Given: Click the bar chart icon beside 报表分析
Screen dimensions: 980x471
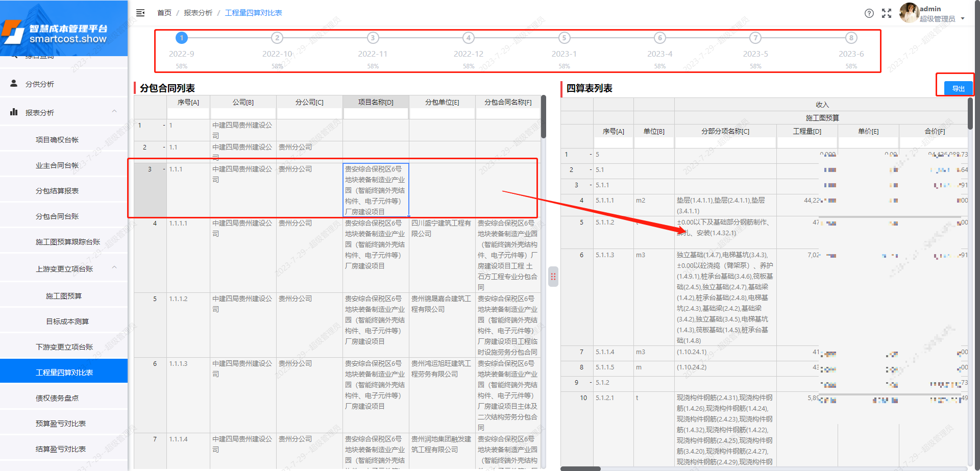Looking at the screenshot, I should click(x=14, y=112).
